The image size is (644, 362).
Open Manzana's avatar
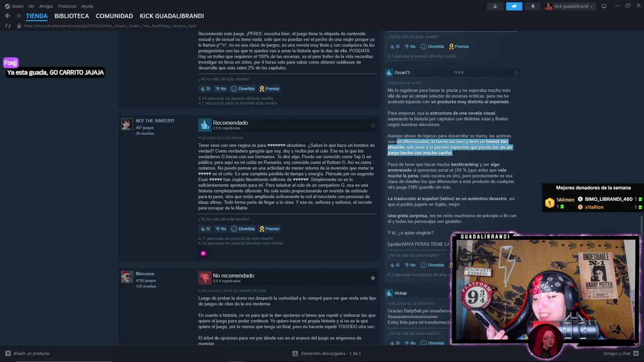click(x=127, y=277)
